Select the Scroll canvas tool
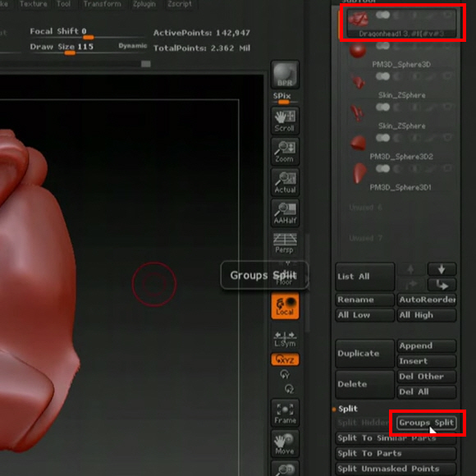 tap(285, 121)
